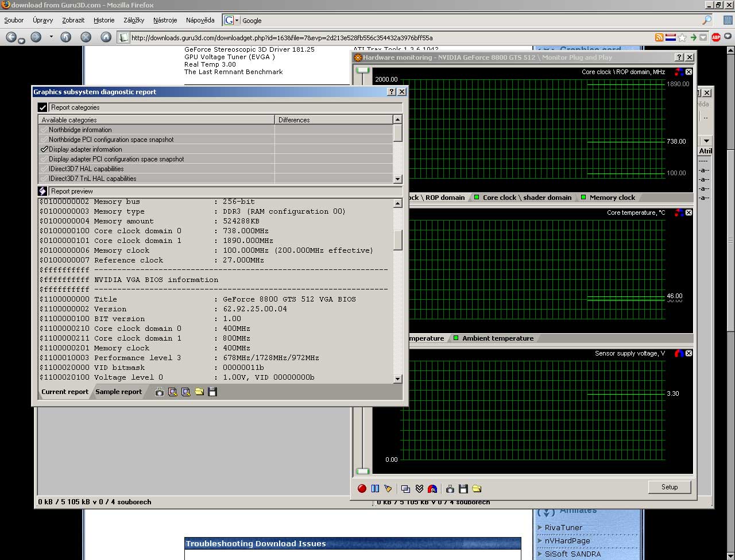735x560 pixels.
Task: Open RivaTuner link in affiliates sidebar
Action: [x=563, y=527]
